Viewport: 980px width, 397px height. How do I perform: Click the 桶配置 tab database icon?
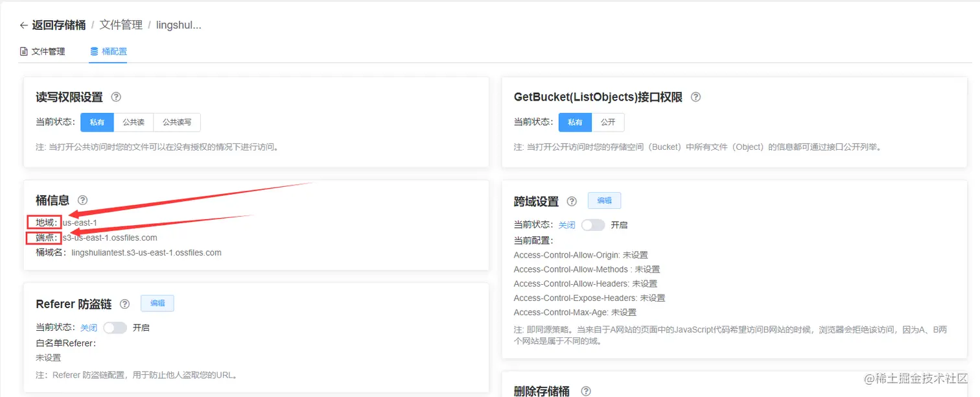(x=94, y=51)
